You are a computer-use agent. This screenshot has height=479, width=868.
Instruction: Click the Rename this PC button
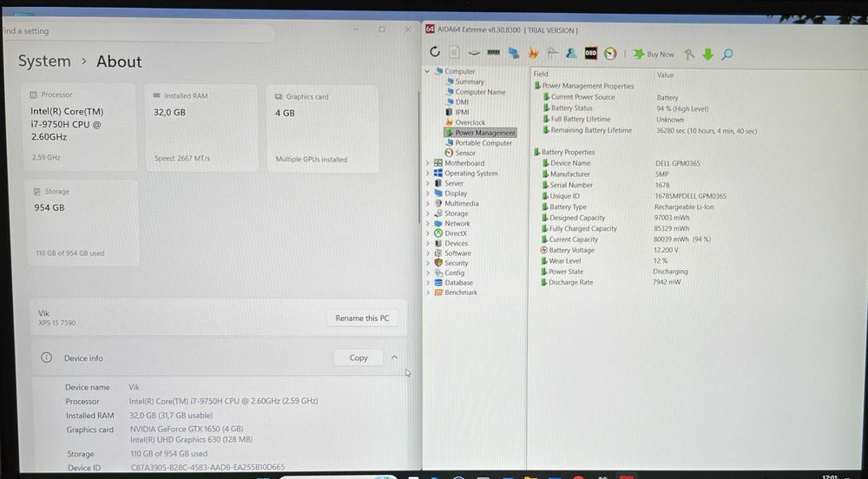(x=362, y=318)
